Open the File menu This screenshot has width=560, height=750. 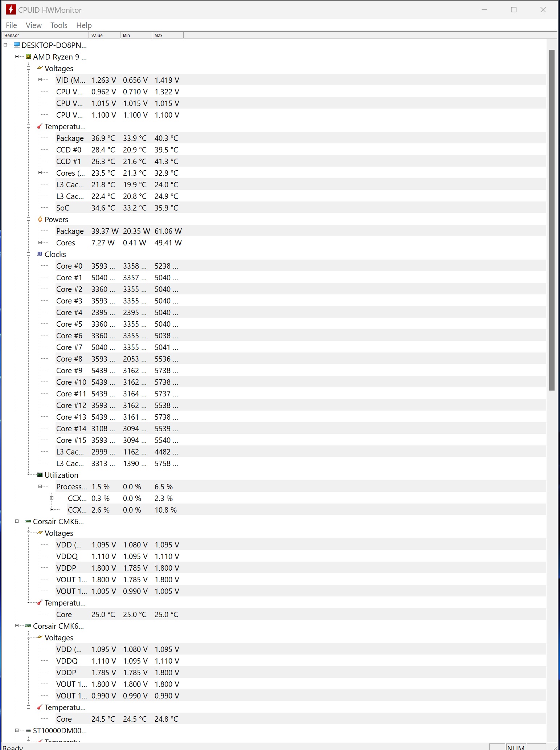pyautogui.click(x=11, y=25)
